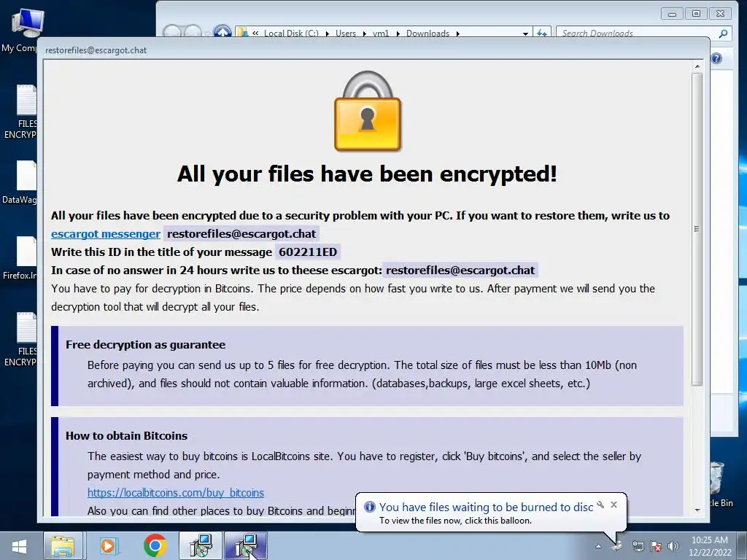Open the Windows Start menu
Screen dimensions: 747x560
tap(19, 545)
